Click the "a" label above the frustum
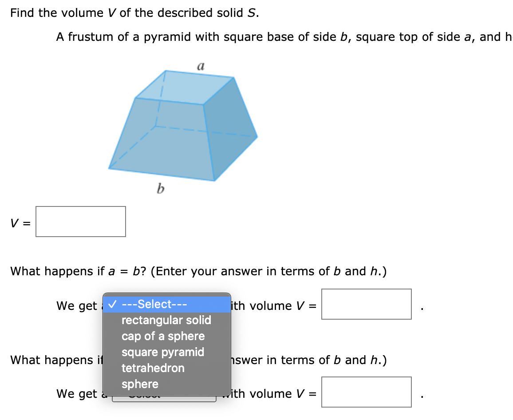This screenshot has height=420, width=513. (x=201, y=65)
